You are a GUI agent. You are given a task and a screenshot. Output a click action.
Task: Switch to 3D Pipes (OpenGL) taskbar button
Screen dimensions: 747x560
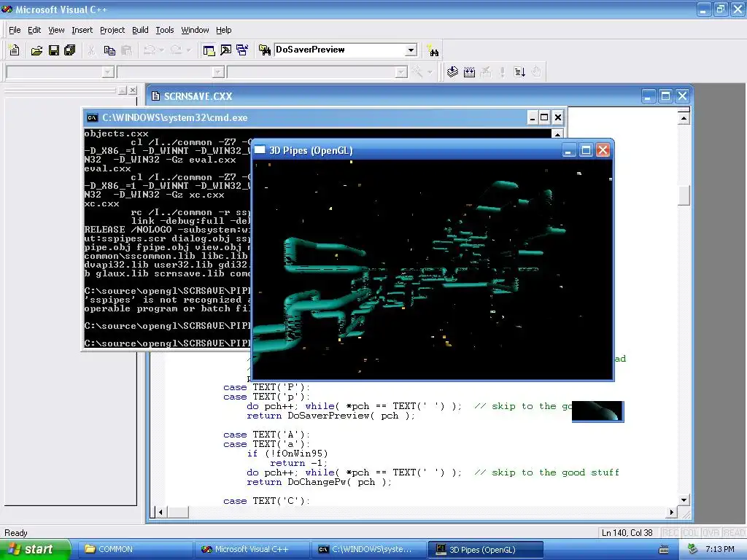tap(486, 549)
